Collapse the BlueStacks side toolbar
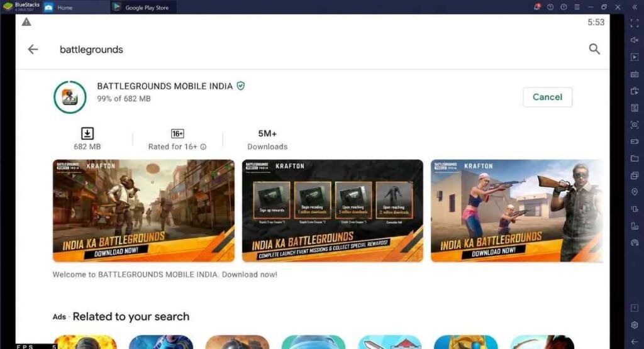The image size is (644, 349). (635, 7)
